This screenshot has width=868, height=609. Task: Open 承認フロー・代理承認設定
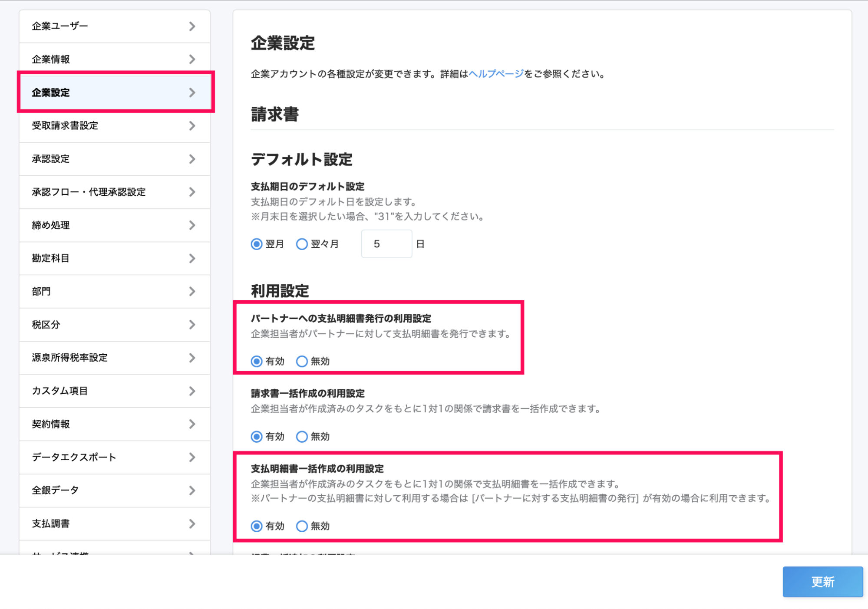coord(115,192)
